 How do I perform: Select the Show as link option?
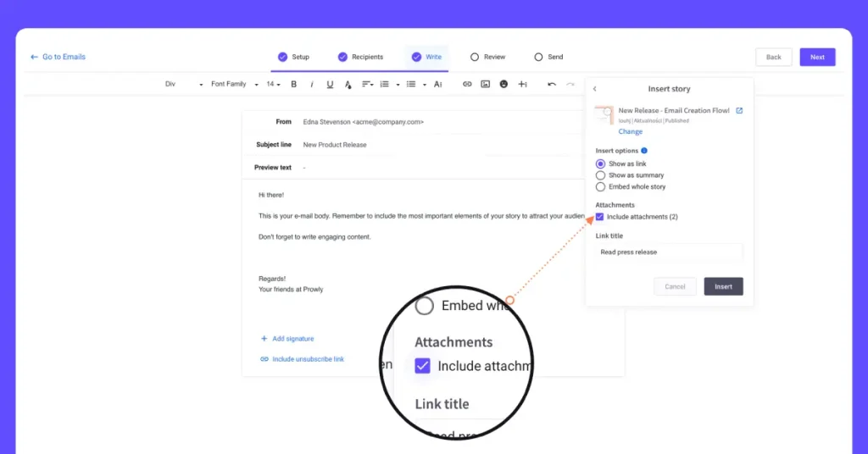coord(601,163)
